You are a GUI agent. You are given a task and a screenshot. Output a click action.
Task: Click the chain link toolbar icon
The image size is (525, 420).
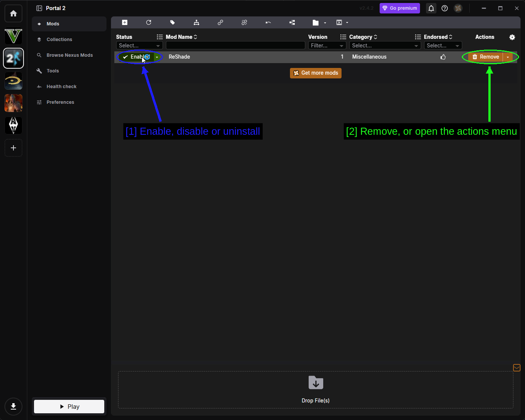click(220, 23)
